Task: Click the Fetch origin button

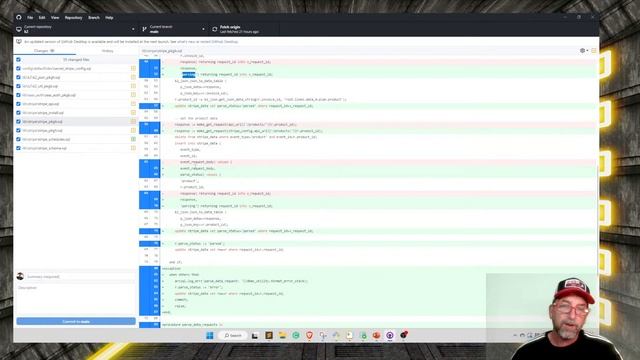Action: [x=244, y=29]
